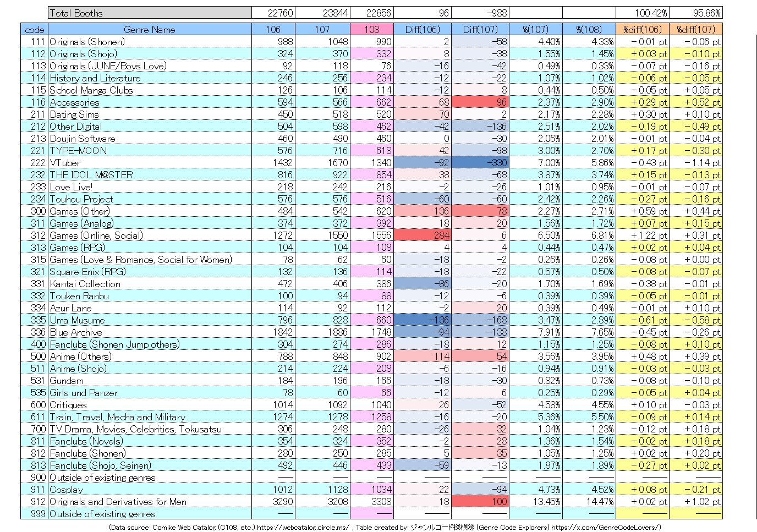Click the 'Genre Name' column header
The image size is (757, 532).
[150, 30]
